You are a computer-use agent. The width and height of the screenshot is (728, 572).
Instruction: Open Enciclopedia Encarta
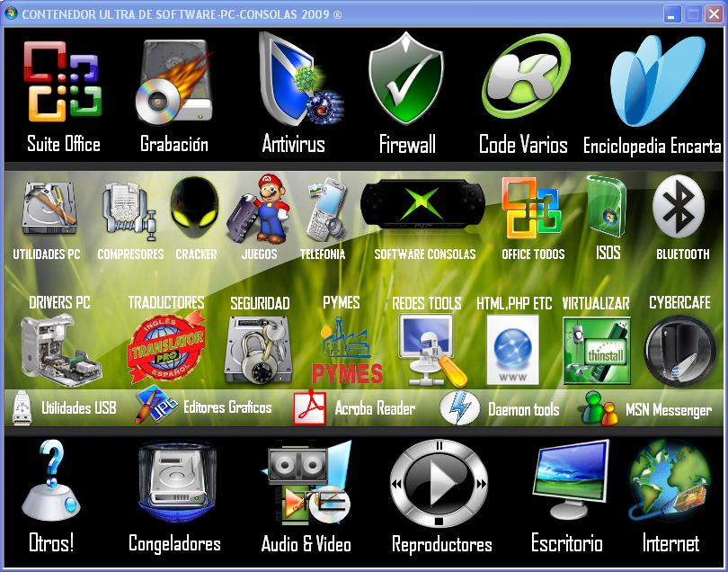click(649, 81)
